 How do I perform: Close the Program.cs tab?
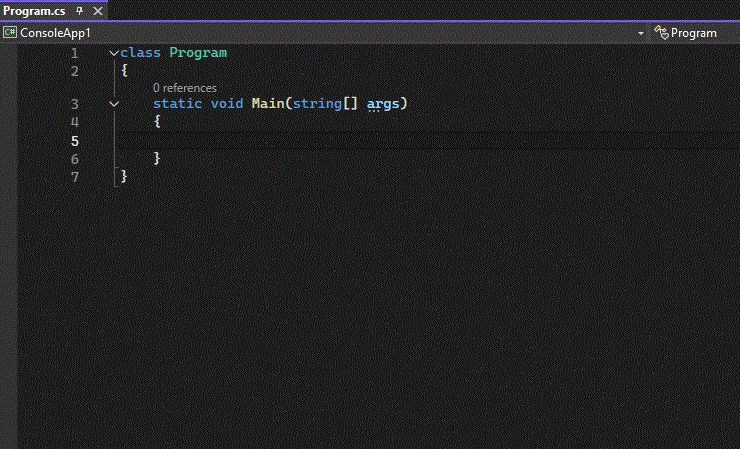tap(98, 11)
